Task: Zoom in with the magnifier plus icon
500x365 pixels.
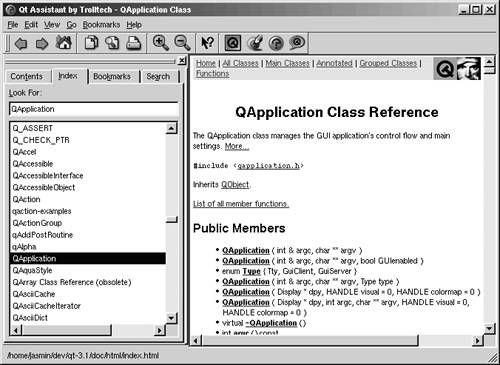Action: point(161,43)
